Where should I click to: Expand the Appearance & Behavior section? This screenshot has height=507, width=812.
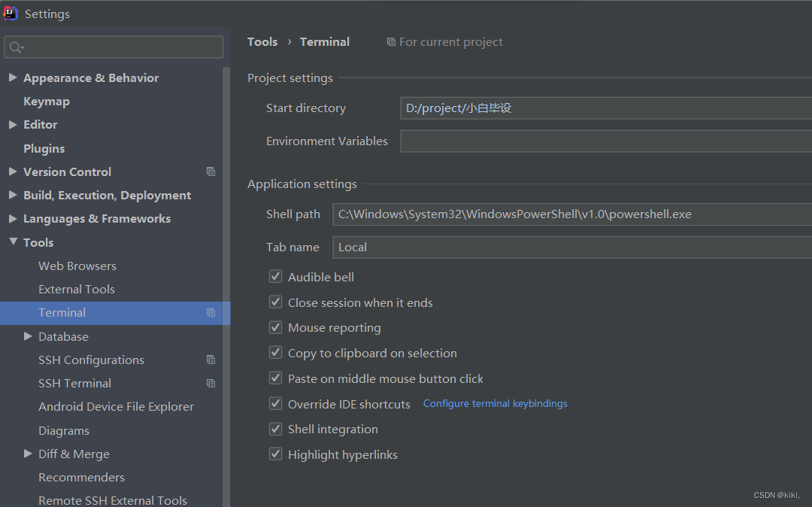tap(13, 77)
